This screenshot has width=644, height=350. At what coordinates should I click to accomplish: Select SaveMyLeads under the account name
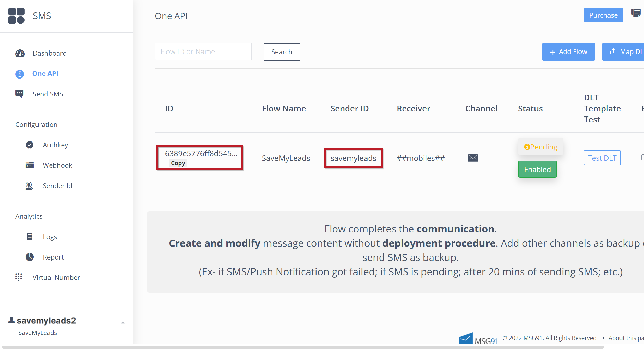pyautogui.click(x=38, y=333)
